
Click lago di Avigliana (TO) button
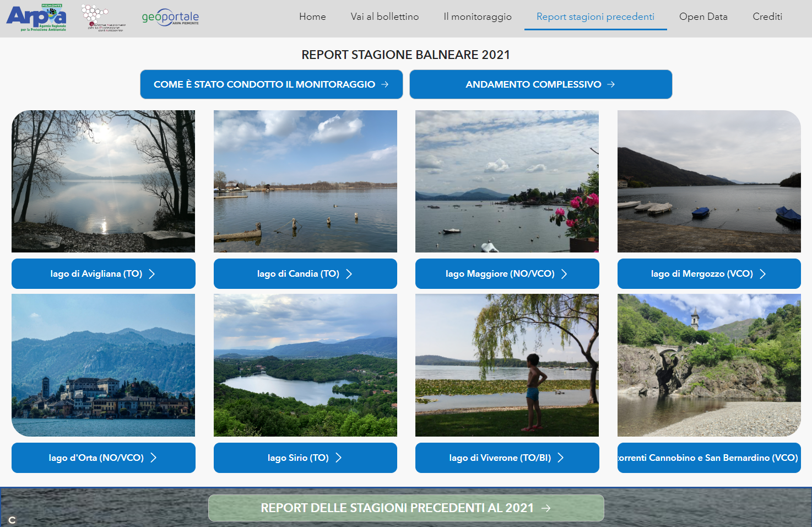pyautogui.click(x=103, y=273)
